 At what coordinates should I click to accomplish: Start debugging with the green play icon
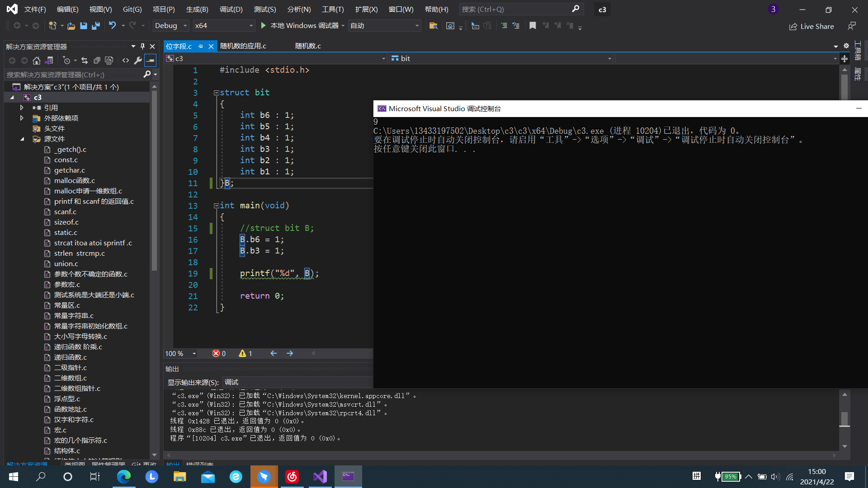coord(263,26)
